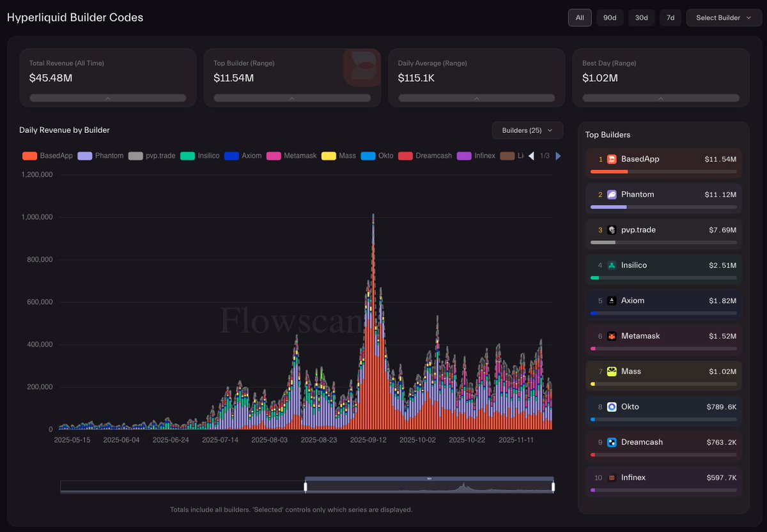Screen dimensions: 767x532
Task: Switch to the 7d time range tab
Action: 670,17
